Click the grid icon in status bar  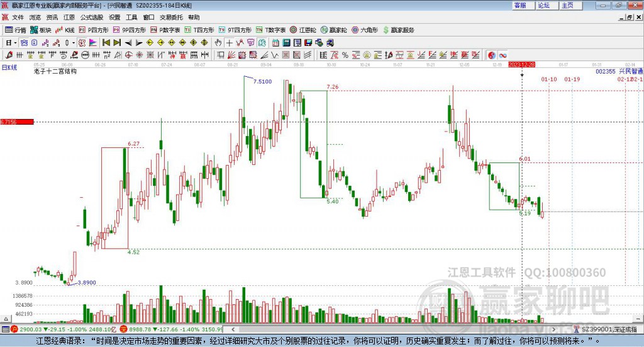pos(5,329)
